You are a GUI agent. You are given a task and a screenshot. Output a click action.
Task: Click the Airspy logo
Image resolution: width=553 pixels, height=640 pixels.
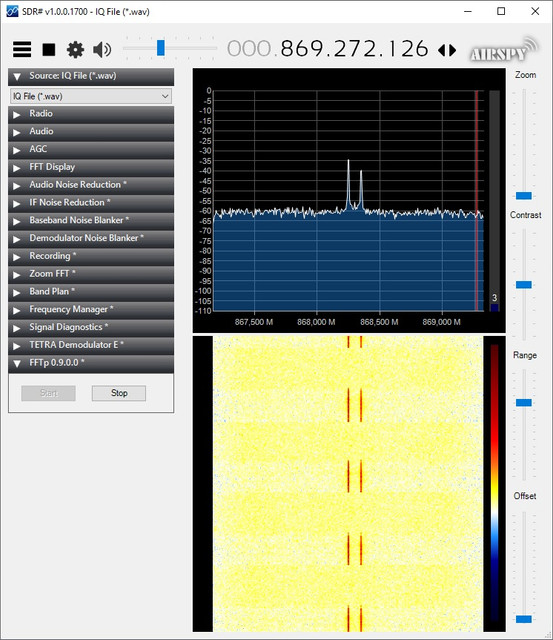[x=504, y=50]
